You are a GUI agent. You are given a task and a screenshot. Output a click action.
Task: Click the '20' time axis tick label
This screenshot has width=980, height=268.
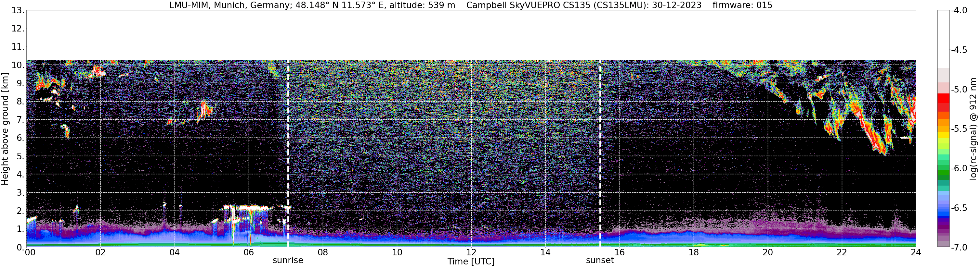(x=768, y=252)
